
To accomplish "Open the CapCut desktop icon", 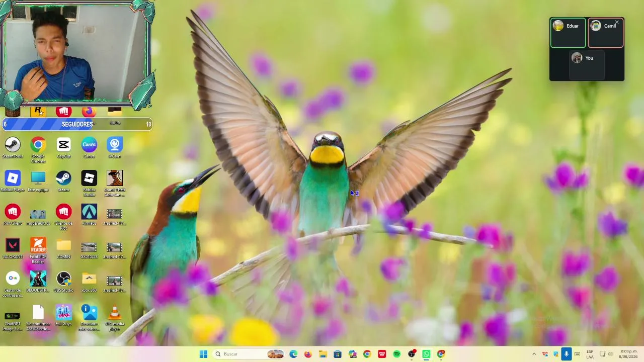I will 63,148.
